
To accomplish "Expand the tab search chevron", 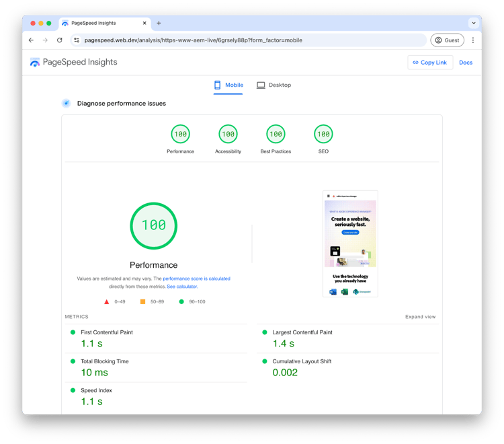I will point(474,23).
